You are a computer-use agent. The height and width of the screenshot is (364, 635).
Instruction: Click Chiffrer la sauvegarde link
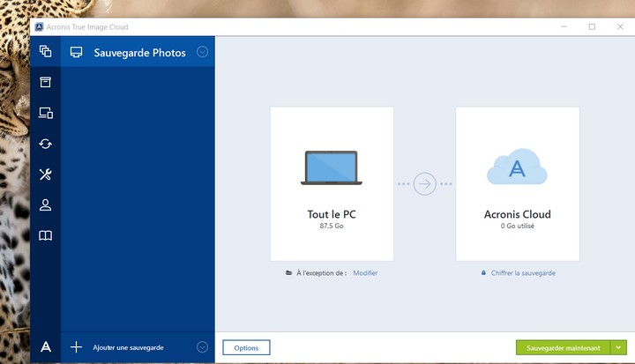click(x=523, y=273)
